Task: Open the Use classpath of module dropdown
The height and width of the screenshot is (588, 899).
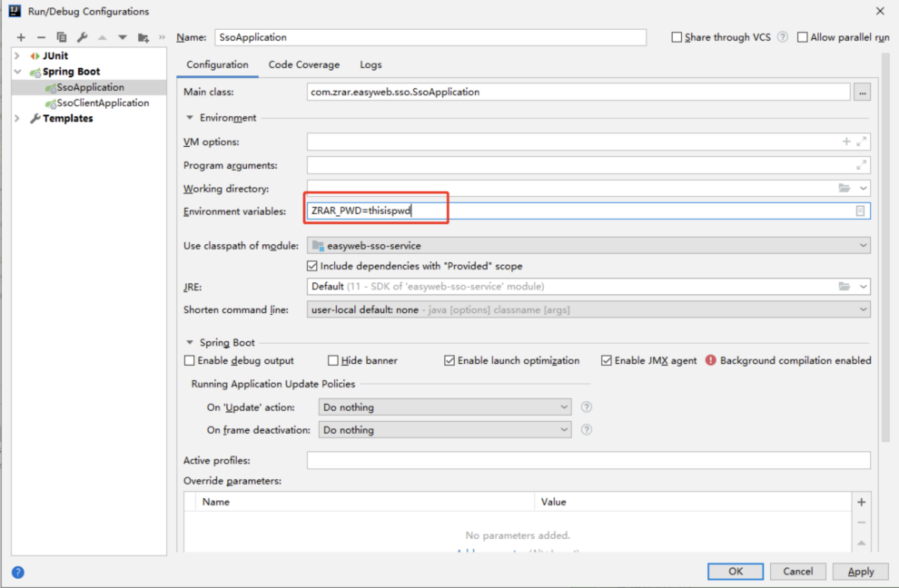Action: pos(863,245)
